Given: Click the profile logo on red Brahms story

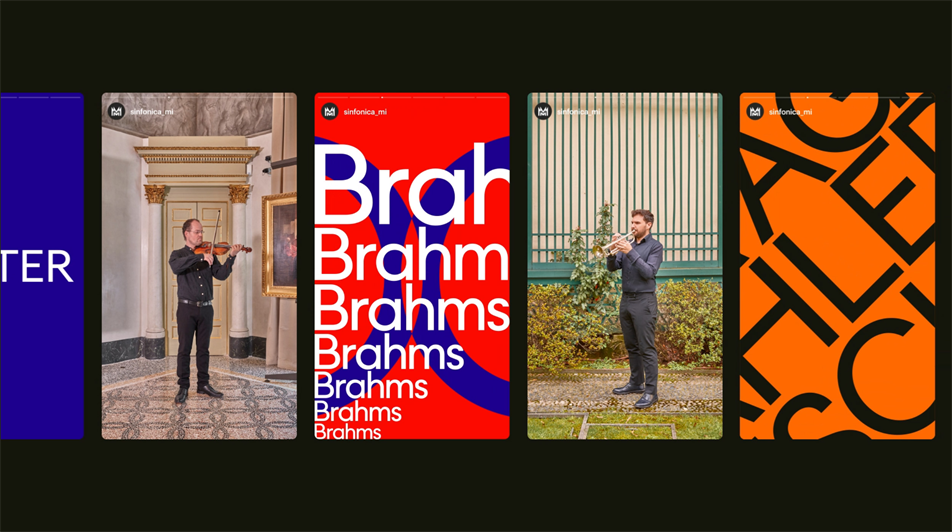Looking at the screenshot, I should (330, 112).
